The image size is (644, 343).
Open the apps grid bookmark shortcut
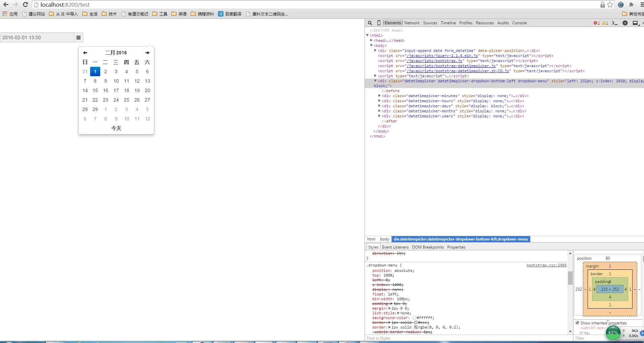pos(10,14)
